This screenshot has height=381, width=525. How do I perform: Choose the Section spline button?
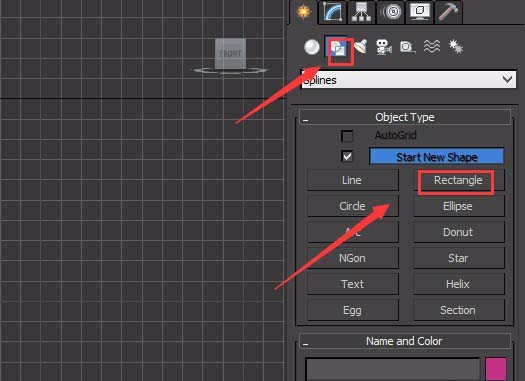click(x=459, y=310)
